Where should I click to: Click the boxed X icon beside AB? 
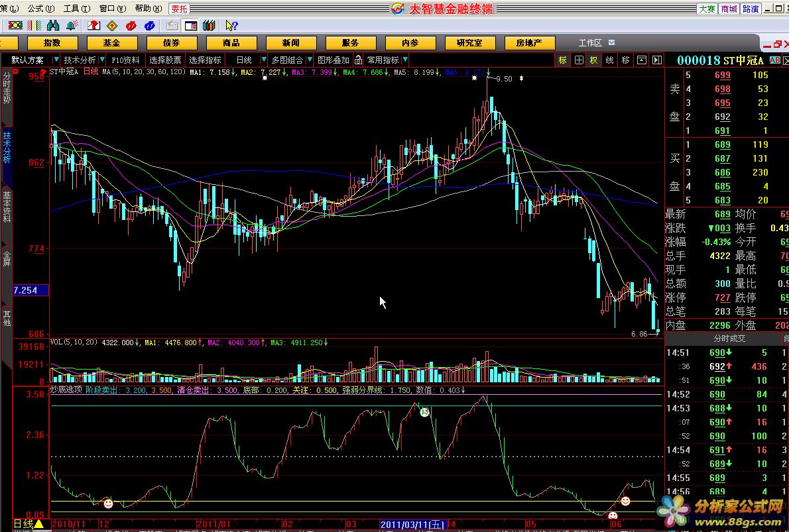786,60
